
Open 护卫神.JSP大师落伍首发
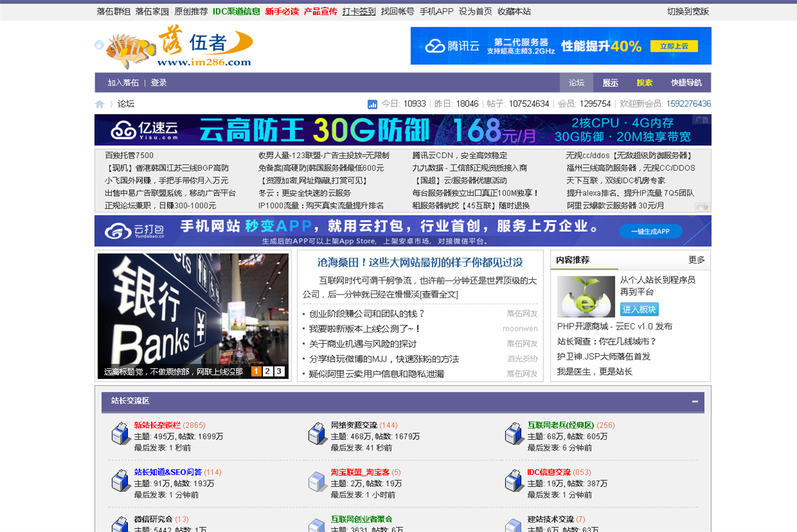point(604,356)
